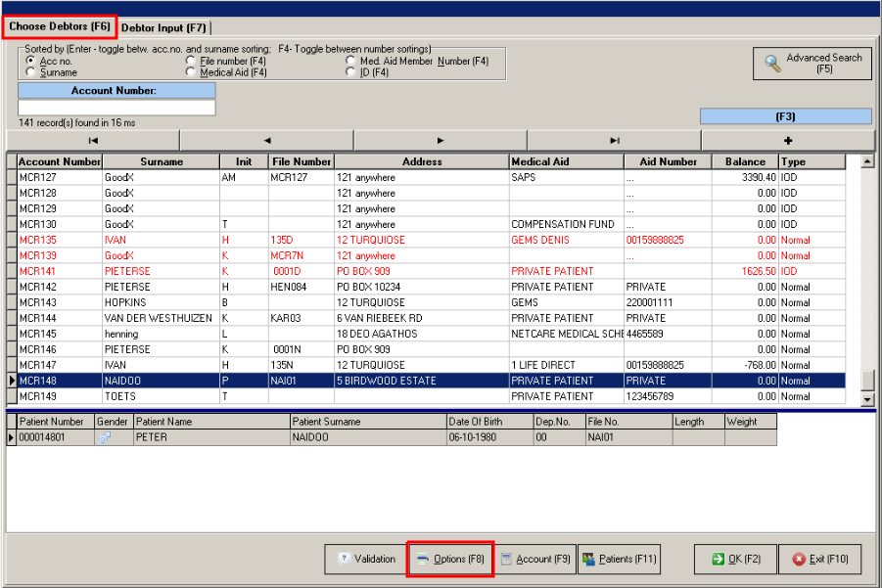Choose File number (F4) sorting

coord(191,61)
